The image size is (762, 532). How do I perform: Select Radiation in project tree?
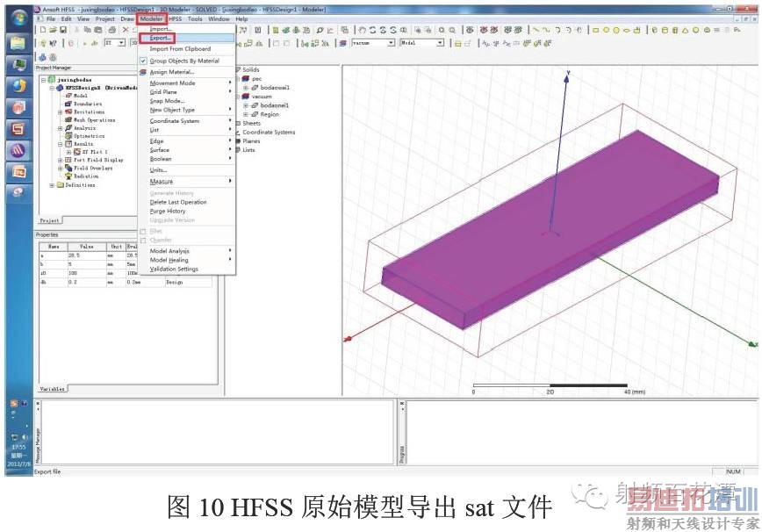tap(86, 176)
